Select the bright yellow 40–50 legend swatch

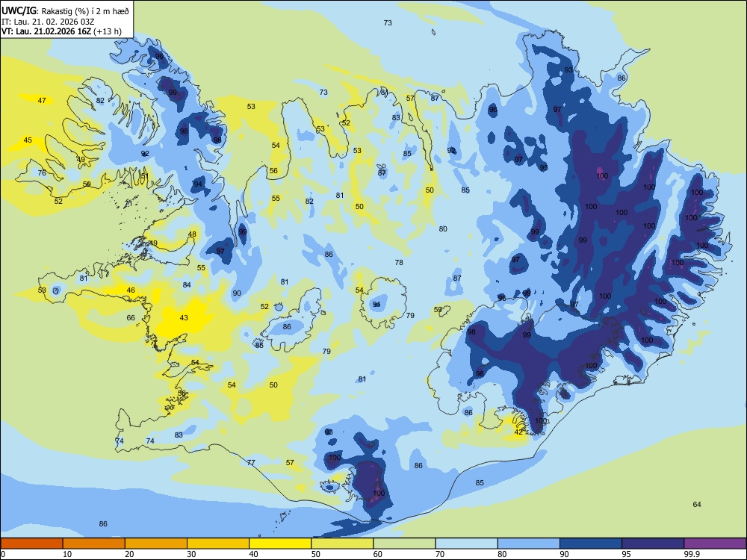(x=280, y=544)
